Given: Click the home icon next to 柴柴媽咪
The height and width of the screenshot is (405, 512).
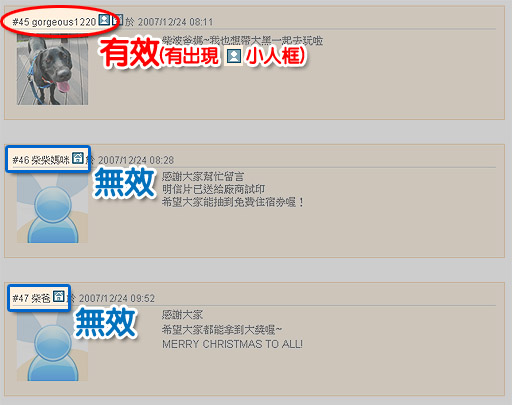Looking at the screenshot, I should click(78, 158).
